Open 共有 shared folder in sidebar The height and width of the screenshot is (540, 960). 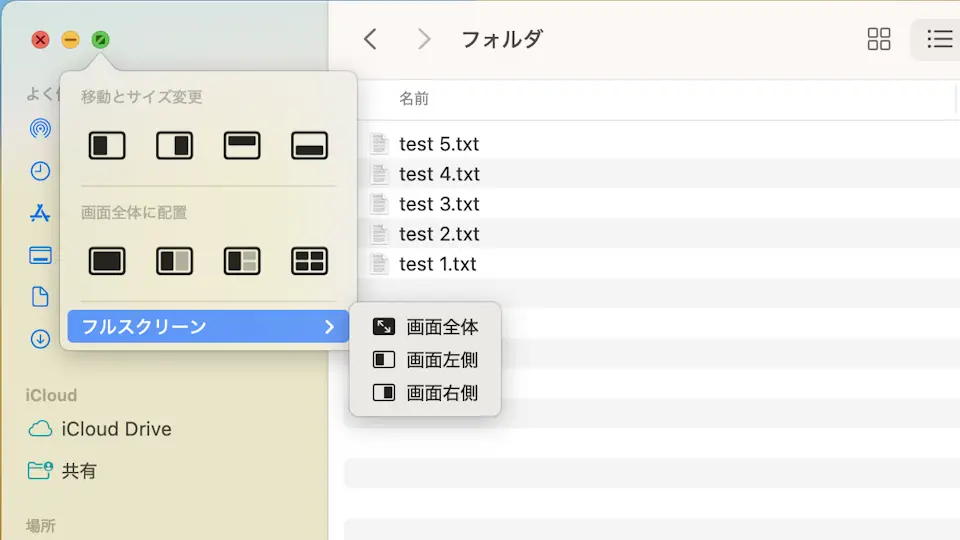79,470
